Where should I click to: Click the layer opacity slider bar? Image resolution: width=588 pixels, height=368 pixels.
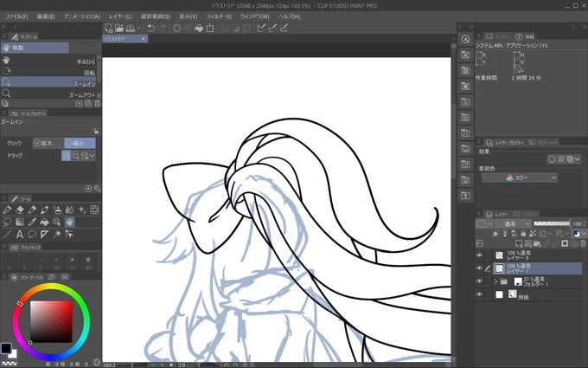552,223
